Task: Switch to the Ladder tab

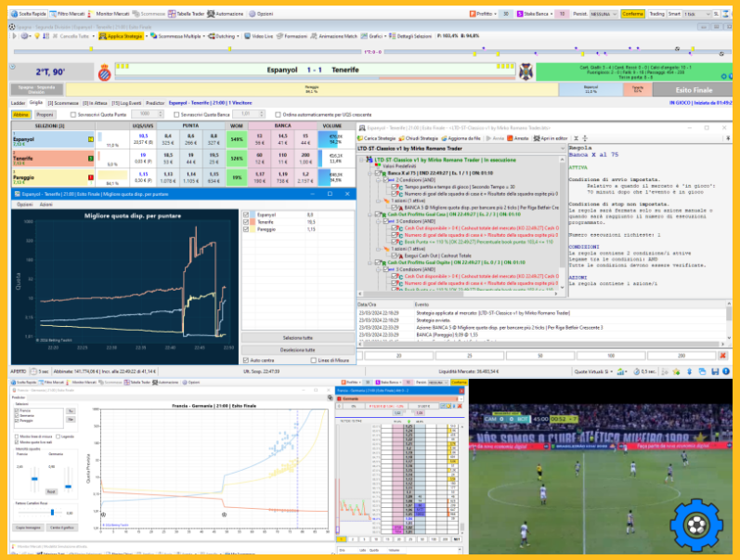Action: click(17, 102)
